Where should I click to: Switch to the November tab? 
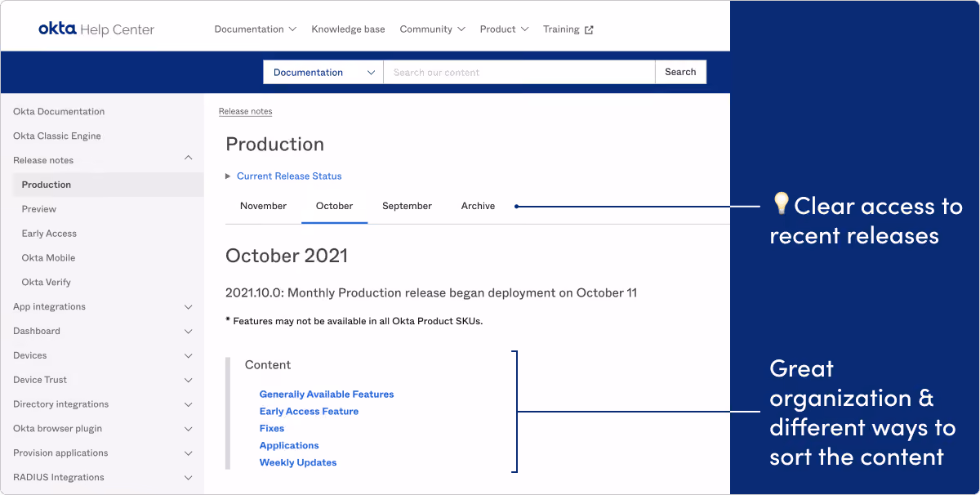point(263,206)
